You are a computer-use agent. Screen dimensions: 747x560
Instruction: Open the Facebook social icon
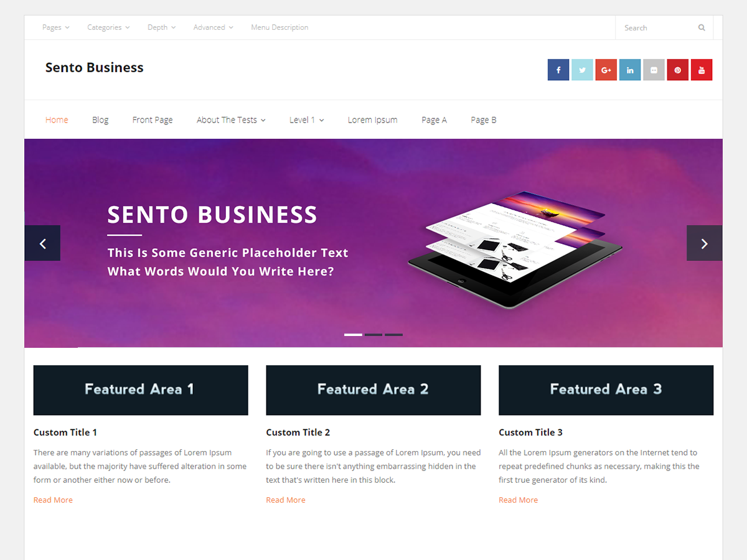(558, 70)
